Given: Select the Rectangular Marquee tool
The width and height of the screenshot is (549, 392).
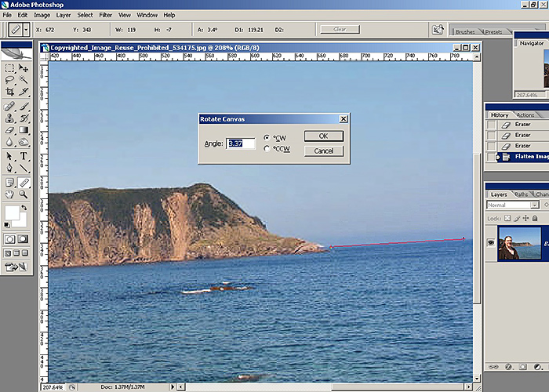Looking at the screenshot, I should [9, 68].
